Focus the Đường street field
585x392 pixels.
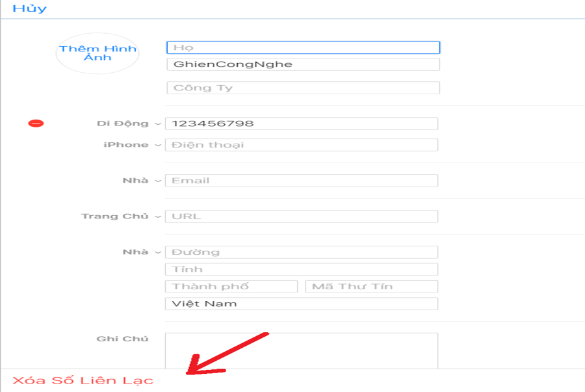(302, 252)
